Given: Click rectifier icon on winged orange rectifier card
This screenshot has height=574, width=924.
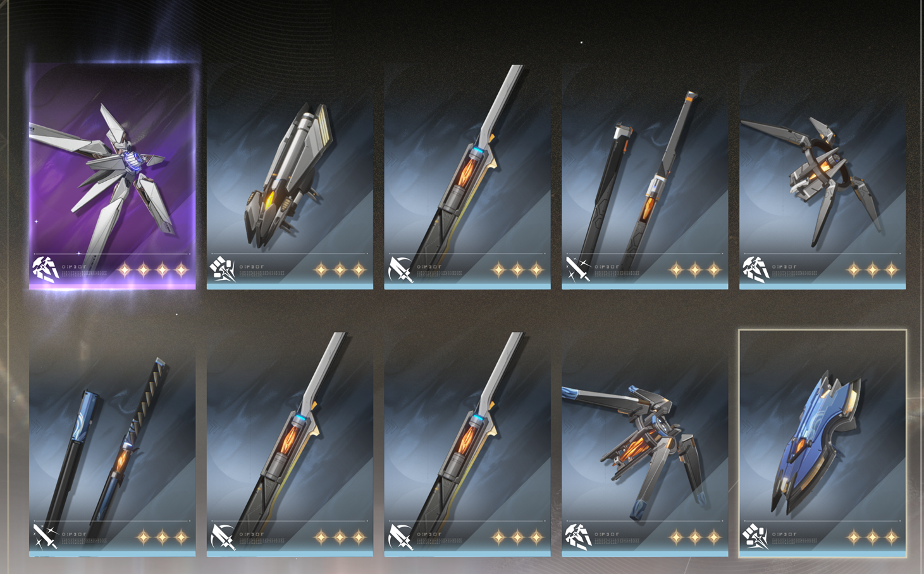Looking at the screenshot, I should click(578, 536).
